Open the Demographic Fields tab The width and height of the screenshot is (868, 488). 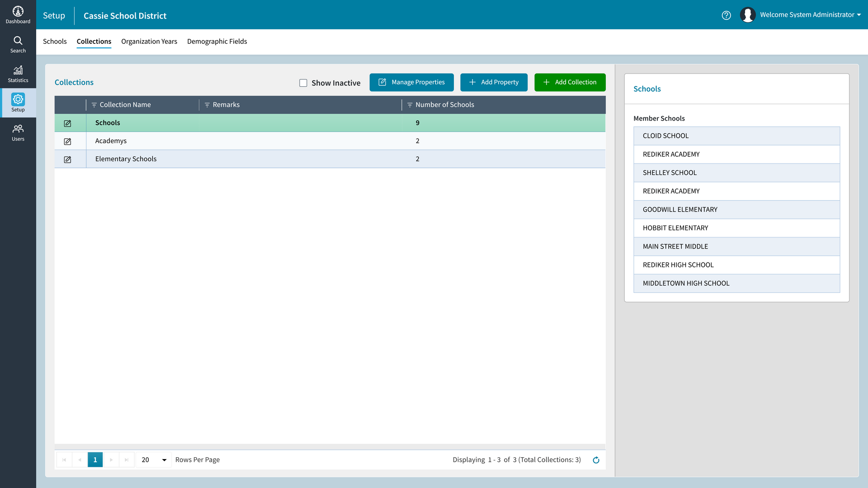217,41
